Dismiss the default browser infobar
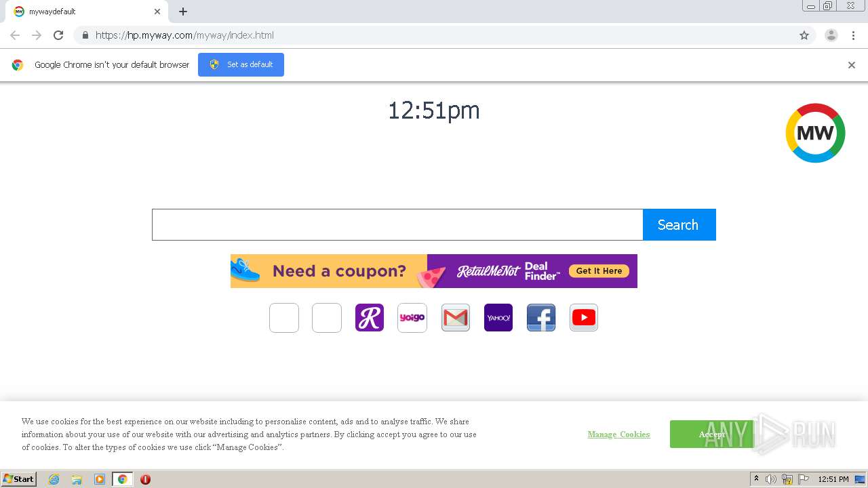 (x=852, y=65)
